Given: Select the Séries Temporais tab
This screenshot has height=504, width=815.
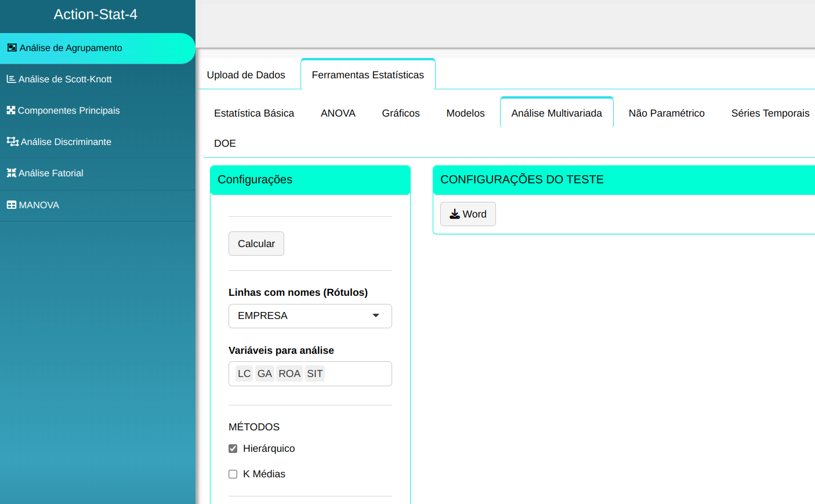Looking at the screenshot, I should click(x=770, y=113).
